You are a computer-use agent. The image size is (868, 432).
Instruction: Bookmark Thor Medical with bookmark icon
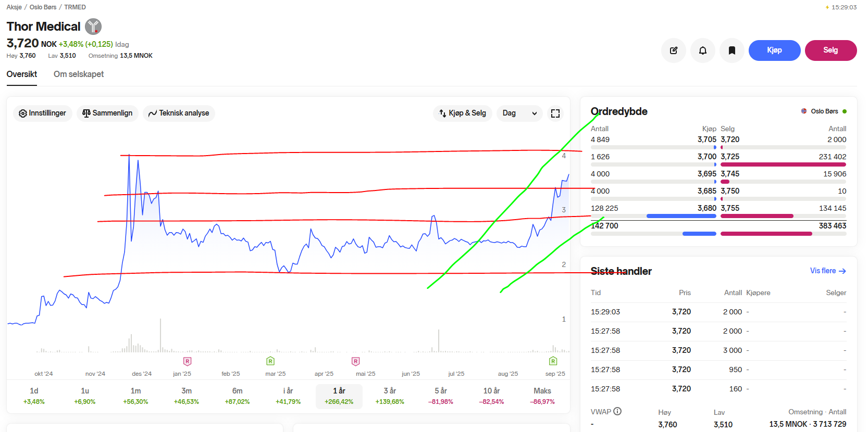731,50
